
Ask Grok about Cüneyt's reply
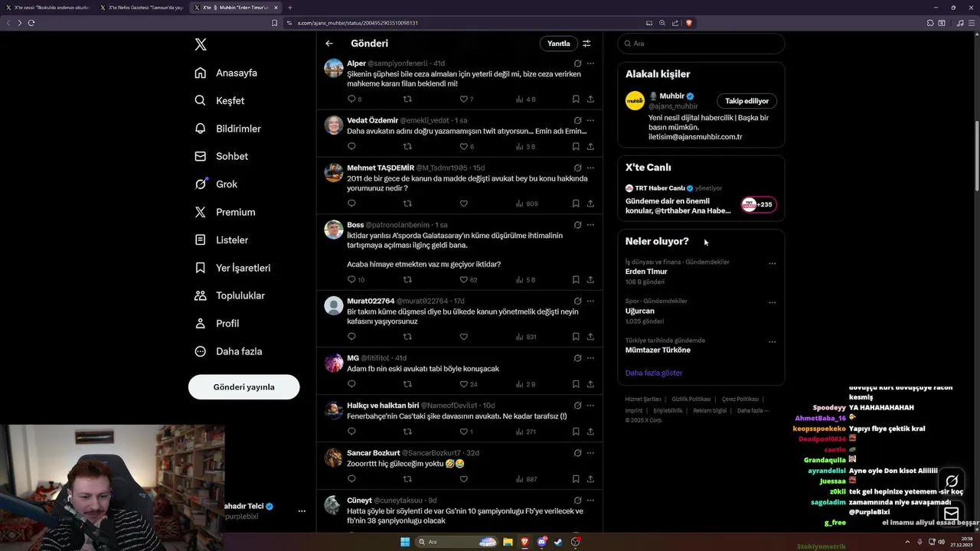(577, 500)
